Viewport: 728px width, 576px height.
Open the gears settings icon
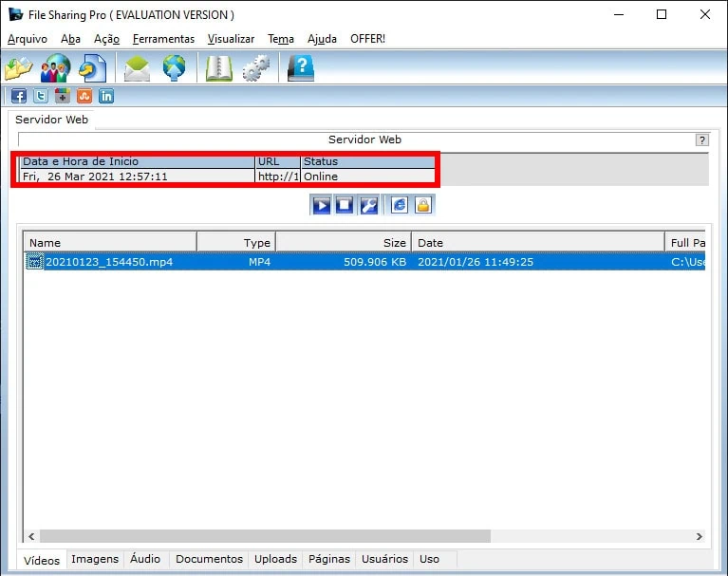256,68
